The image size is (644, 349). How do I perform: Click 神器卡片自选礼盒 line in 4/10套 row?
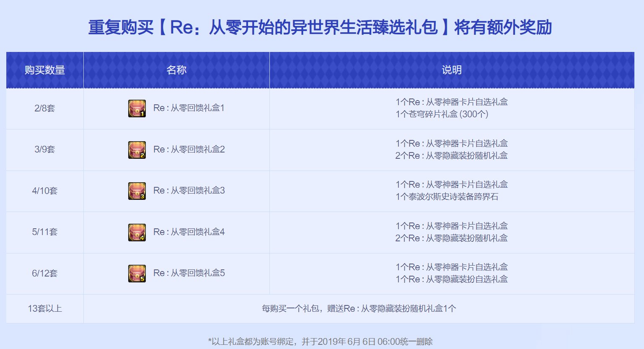452,184
